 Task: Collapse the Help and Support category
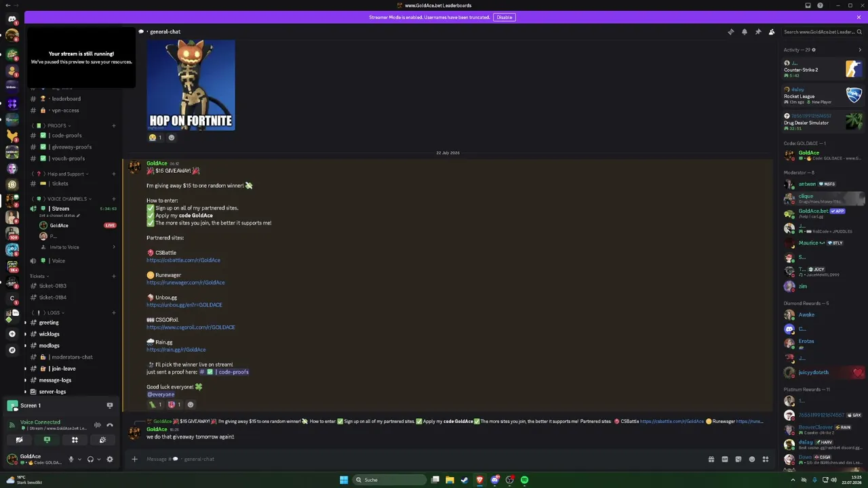61,174
